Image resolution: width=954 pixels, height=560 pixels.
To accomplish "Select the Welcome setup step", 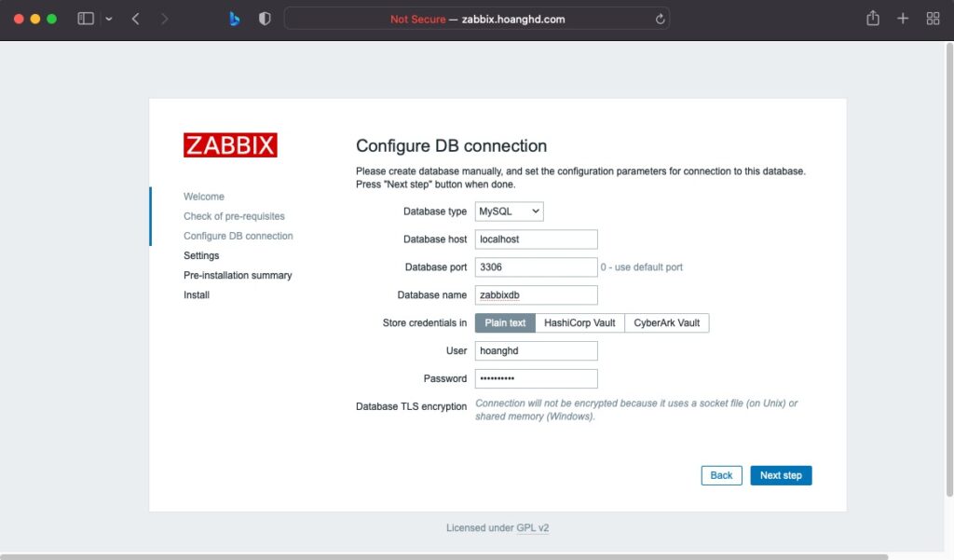I will pyautogui.click(x=204, y=197).
